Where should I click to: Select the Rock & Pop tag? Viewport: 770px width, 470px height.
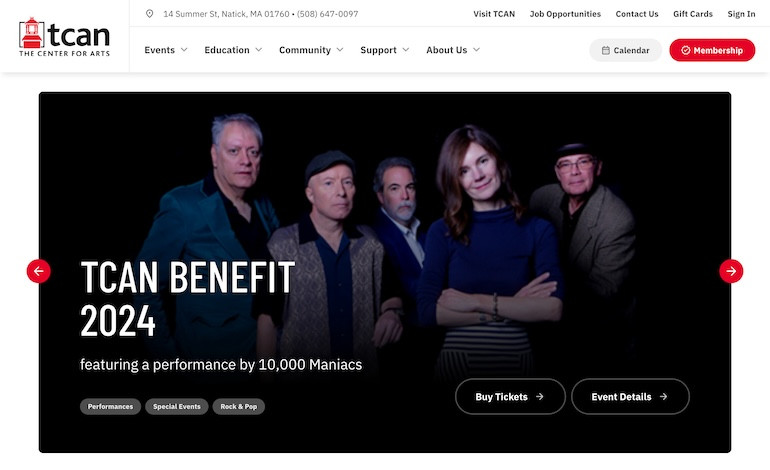click(239, 407)
